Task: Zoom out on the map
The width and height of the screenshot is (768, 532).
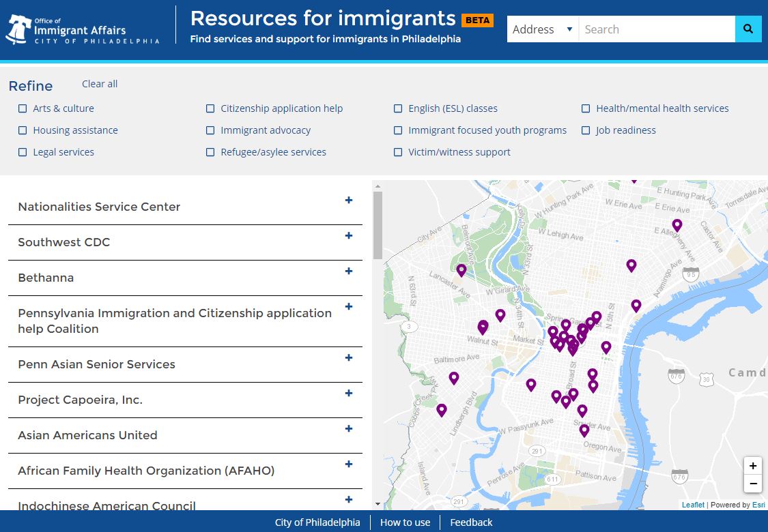Action: (x=752, y=484)
